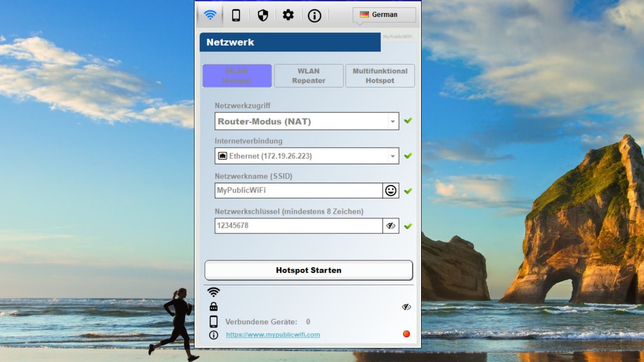
Task: Click the eye toggle in the status bar
Action: pos(406,306)
